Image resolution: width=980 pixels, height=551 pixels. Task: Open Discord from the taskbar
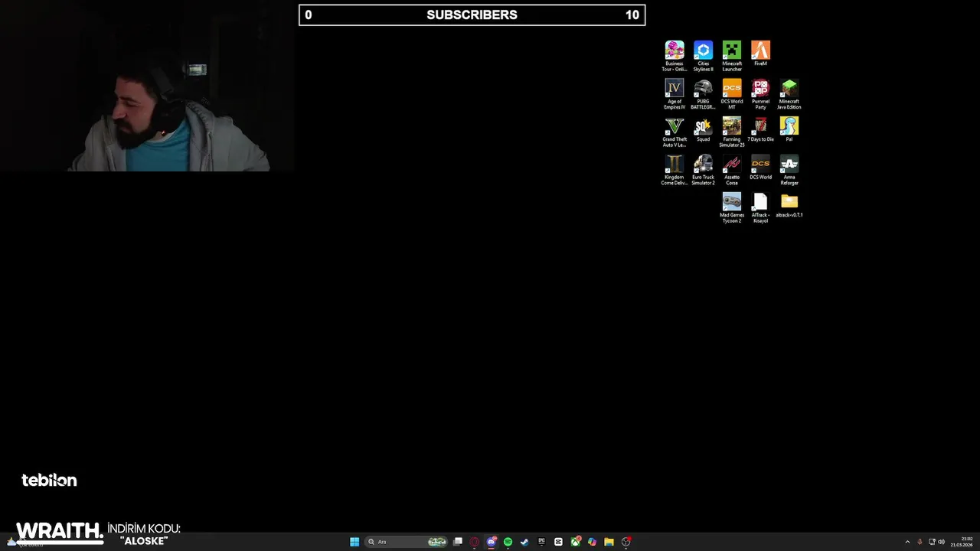point(492,542)
